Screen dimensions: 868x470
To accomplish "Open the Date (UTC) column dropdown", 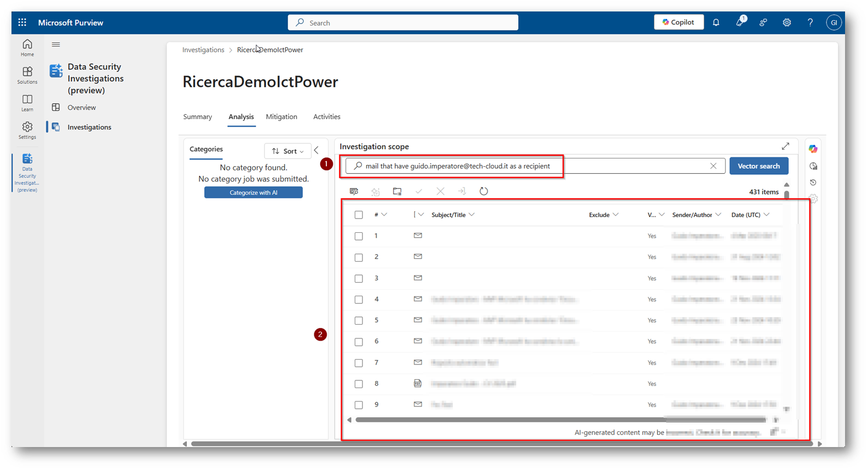I will tap(767, 215).
